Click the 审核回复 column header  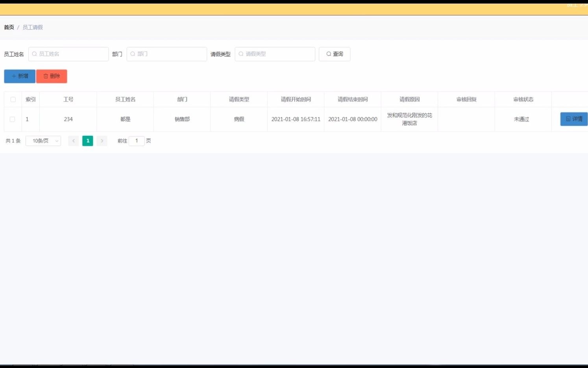click(466, 99)
